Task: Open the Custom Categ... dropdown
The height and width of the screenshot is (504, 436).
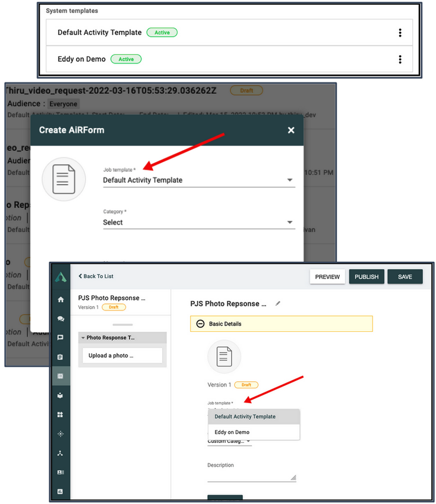Action: pos(229,441)
